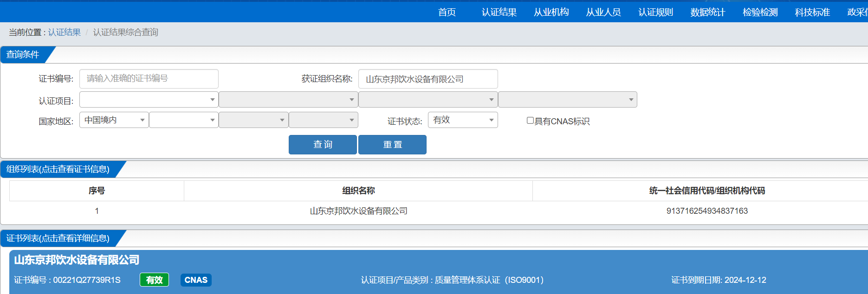Open the 从业人员 nav menu

tap(603, 12)
